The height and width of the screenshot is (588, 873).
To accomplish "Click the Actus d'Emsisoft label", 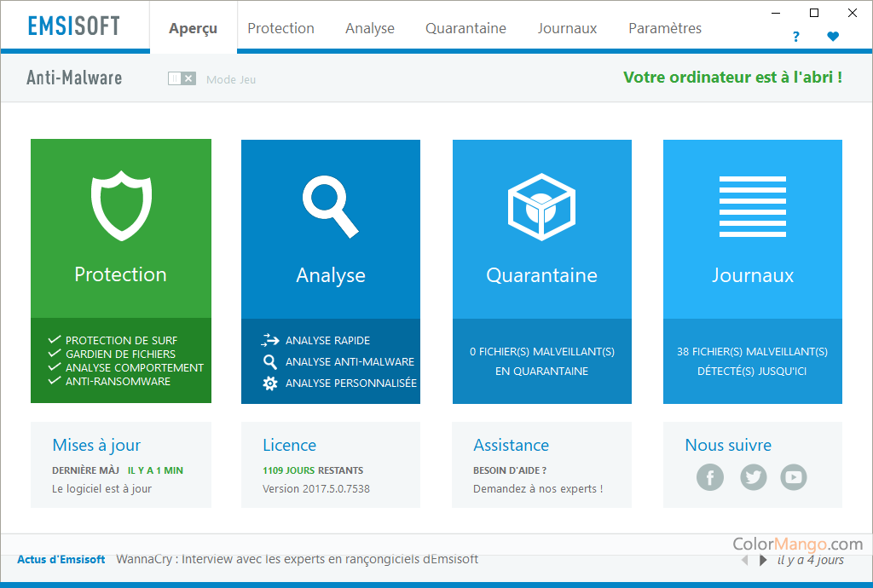I will 61,560.
